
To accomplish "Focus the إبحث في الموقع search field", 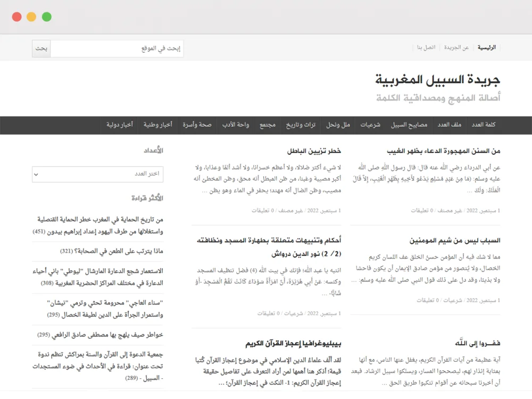I will [x=117, y=48].
